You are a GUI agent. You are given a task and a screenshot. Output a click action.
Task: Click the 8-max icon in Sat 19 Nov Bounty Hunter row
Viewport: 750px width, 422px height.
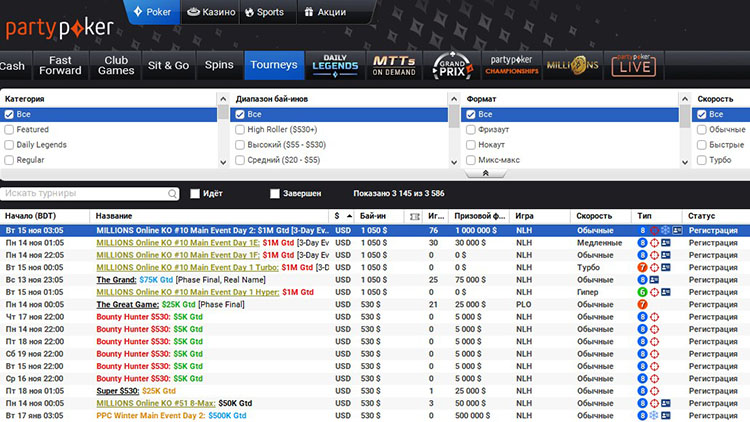click(x=642, y=354)
